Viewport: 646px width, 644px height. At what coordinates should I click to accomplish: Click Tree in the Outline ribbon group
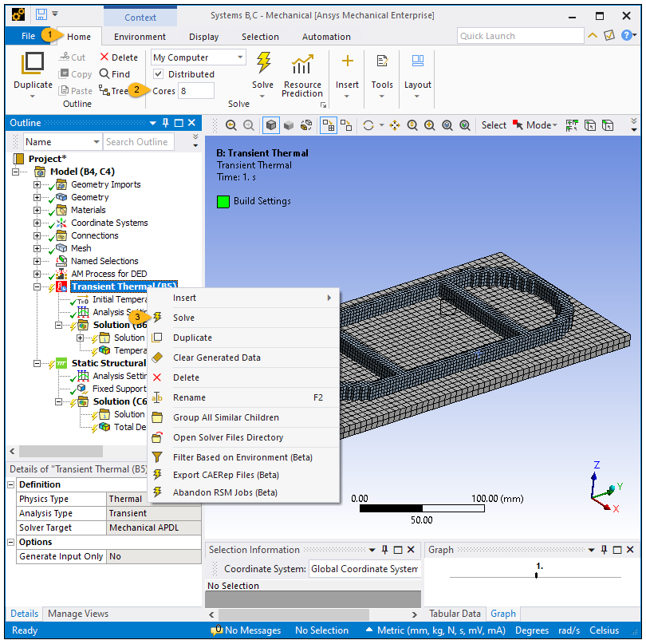pos(114,91)
